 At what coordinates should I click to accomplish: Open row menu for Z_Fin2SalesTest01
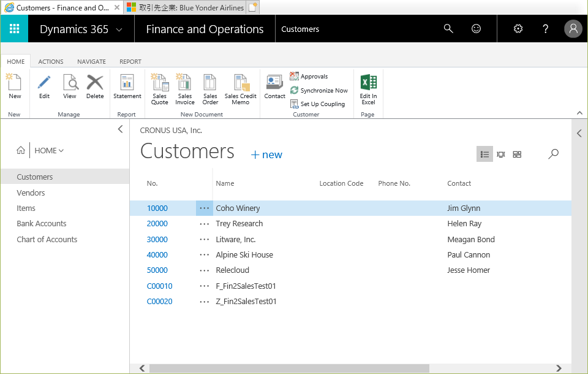coord(205,302)
